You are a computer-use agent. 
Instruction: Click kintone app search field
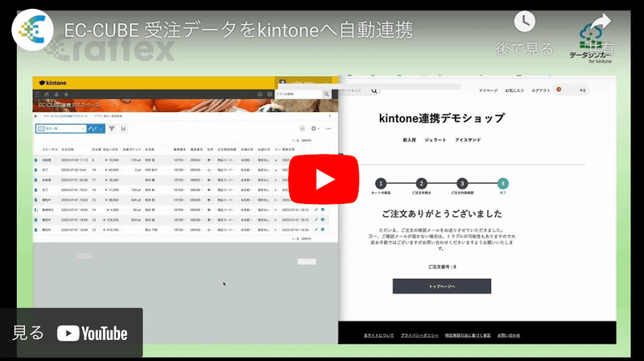[x=299, y=94]
